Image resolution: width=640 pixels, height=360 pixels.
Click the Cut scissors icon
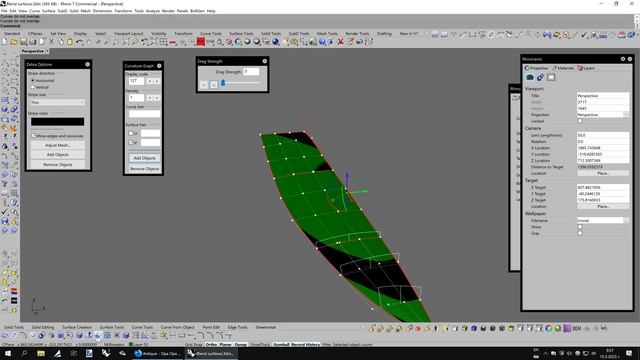[x=51, y=42]
